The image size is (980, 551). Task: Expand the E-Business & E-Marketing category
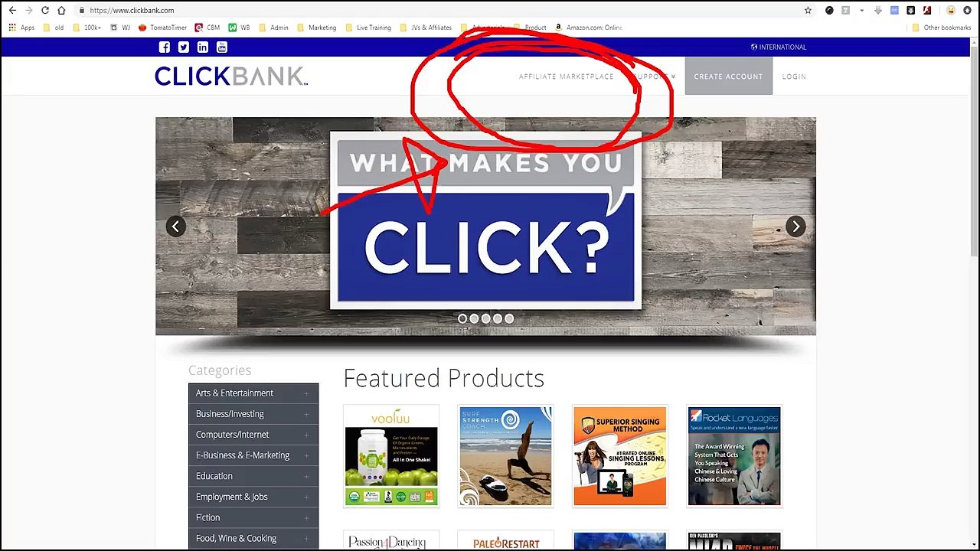[x=253, y=455]
